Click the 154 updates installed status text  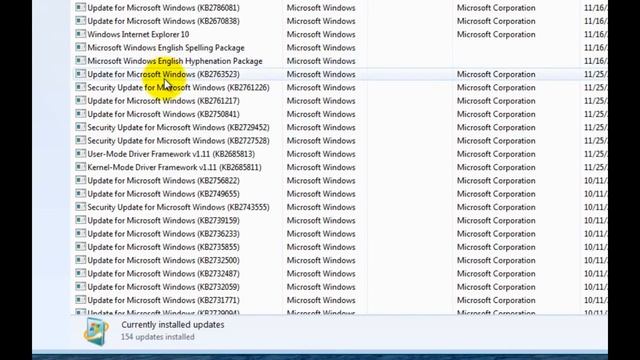tap(158, 337)
